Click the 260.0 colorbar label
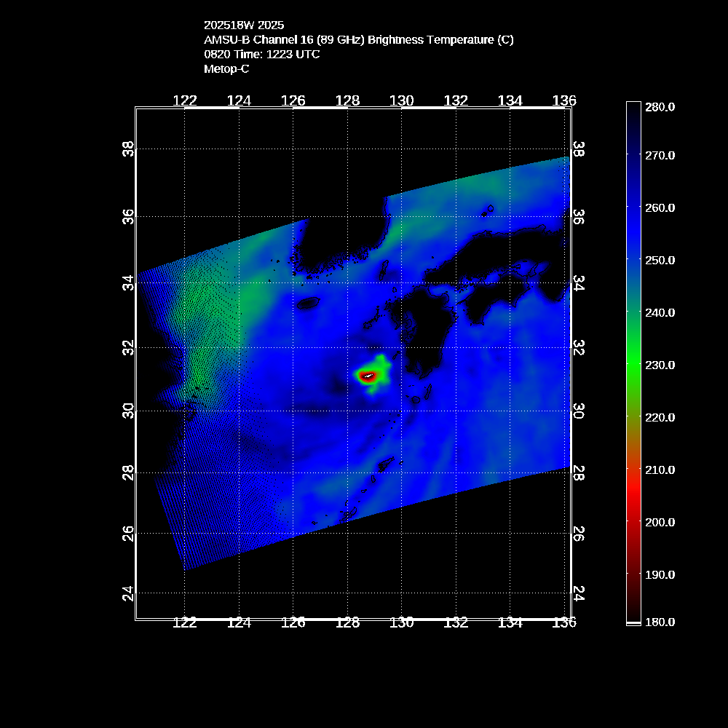Screen dimensions: 728x728 click(x=660, y=207)
